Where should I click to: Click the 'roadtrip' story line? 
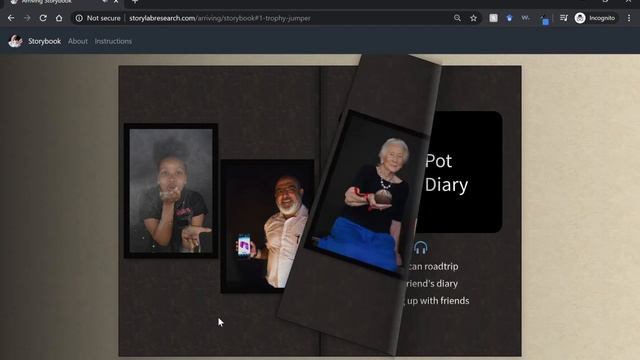click(433, 267)
